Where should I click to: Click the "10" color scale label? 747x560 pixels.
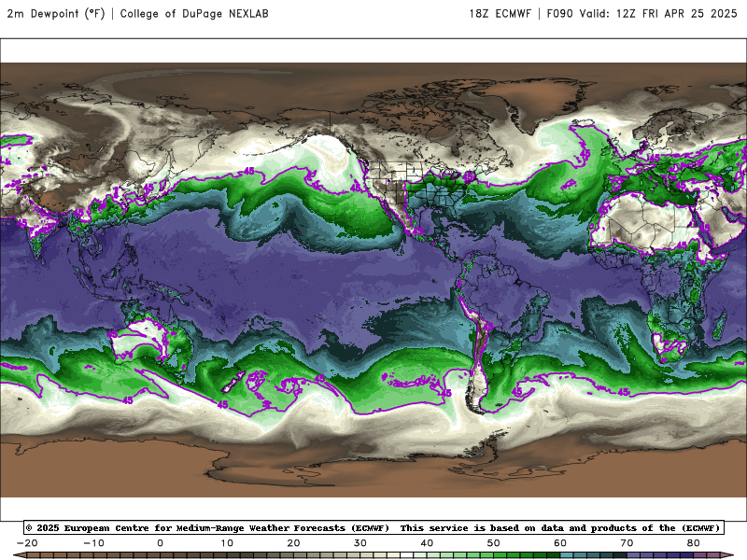point(227,543)
